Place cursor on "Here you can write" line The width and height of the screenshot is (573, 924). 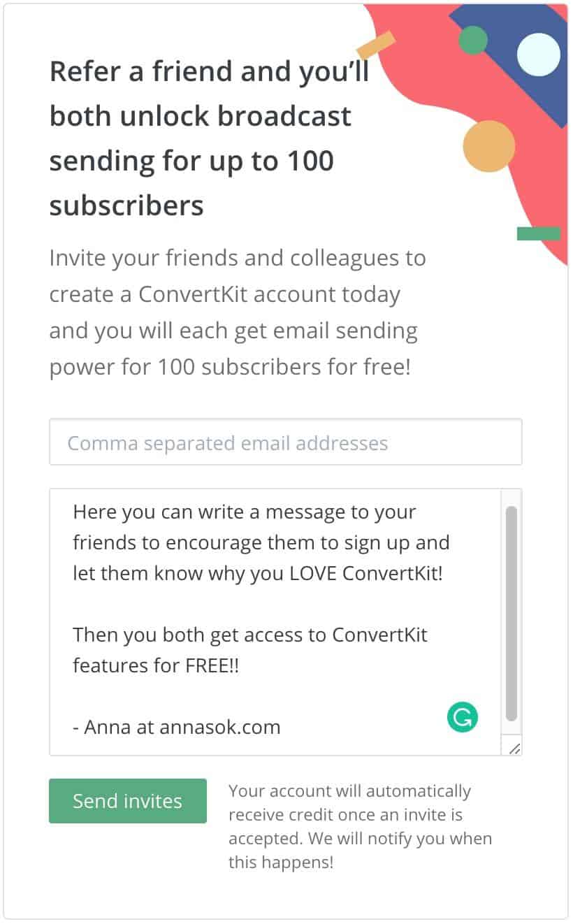tap(244, 512)
